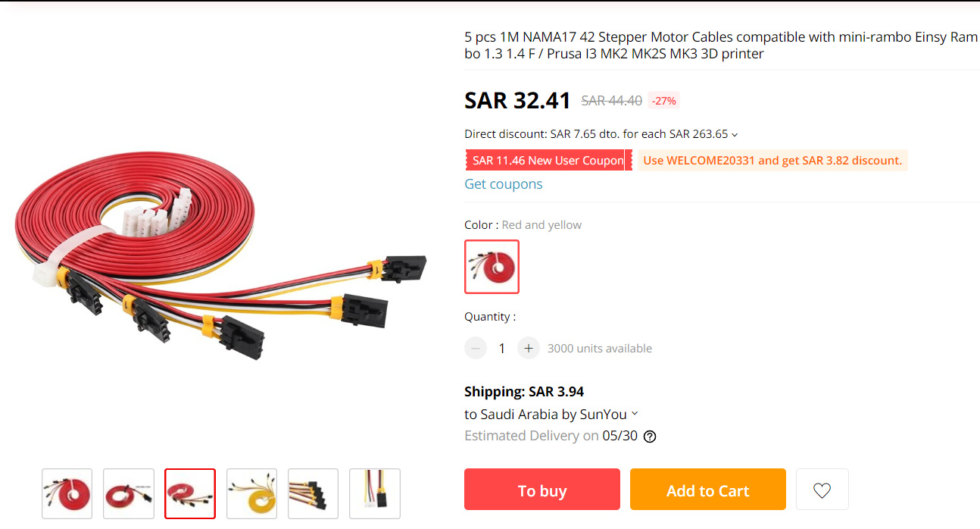View sixth thumbnail of single connector cable

375,494
